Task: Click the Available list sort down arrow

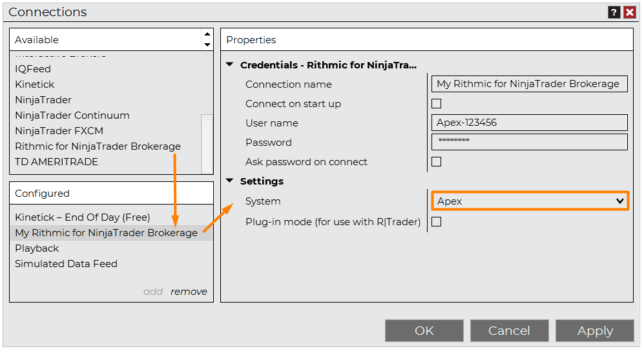Action: tap(207, 45)
